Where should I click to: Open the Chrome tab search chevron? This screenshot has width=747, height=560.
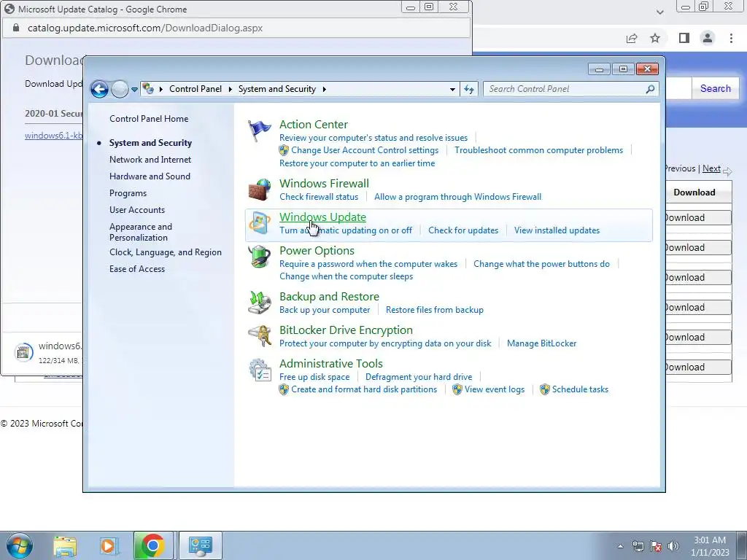pos(659,12)
